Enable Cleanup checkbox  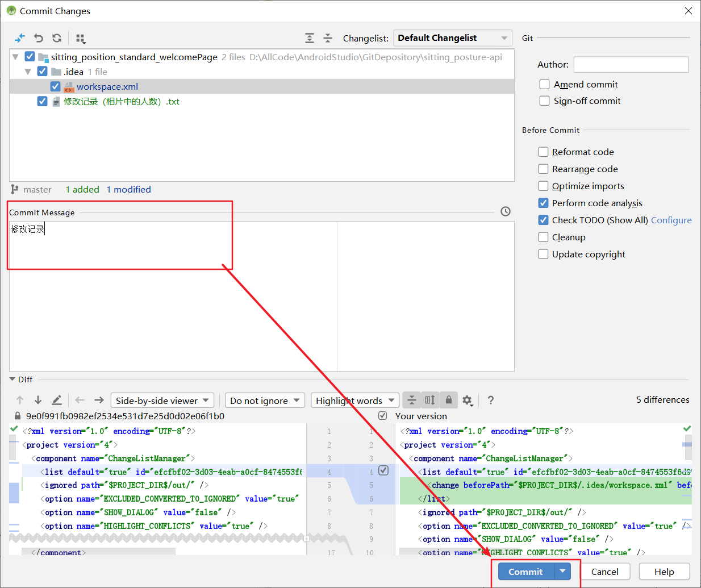pos(544,237)
